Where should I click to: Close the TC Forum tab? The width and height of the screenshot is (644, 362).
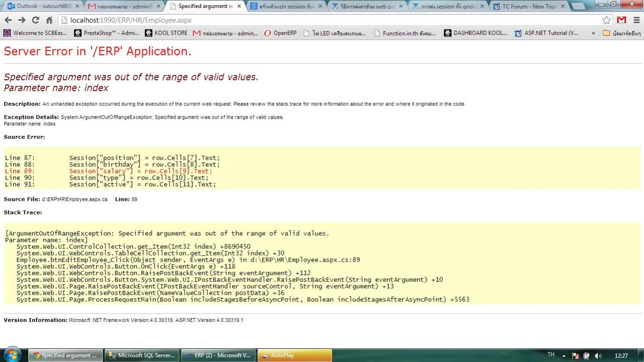(x=563, y=7)
